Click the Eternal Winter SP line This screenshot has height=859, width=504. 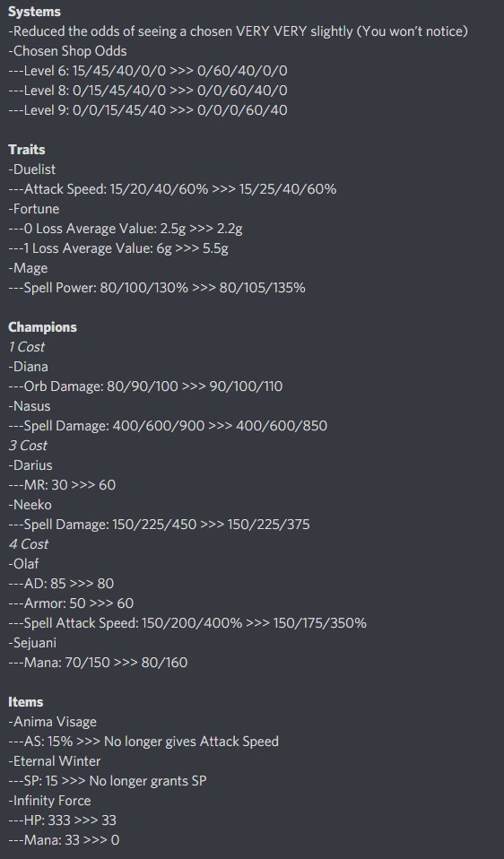pyautogui.click(x=108, y=781)
